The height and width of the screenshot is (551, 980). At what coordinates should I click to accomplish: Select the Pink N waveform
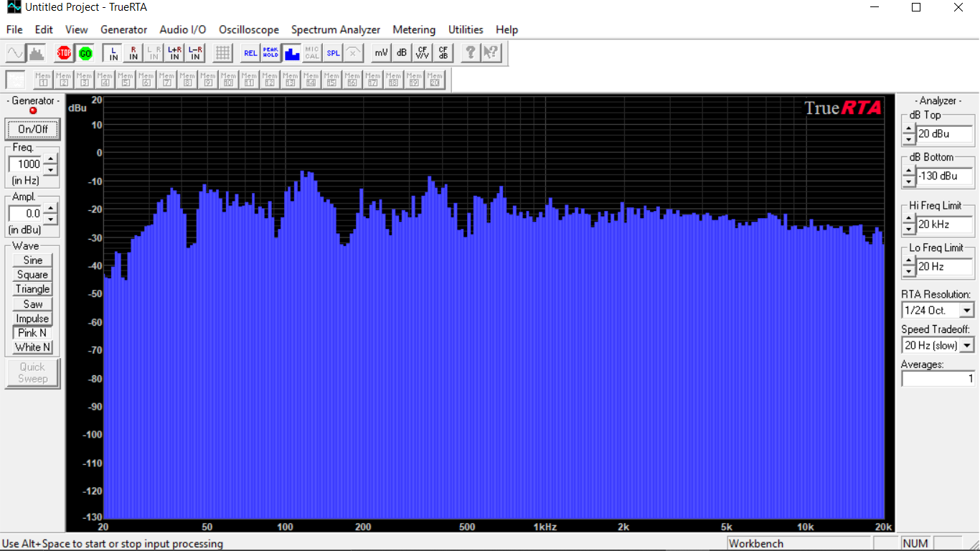(x=32, y=333)
